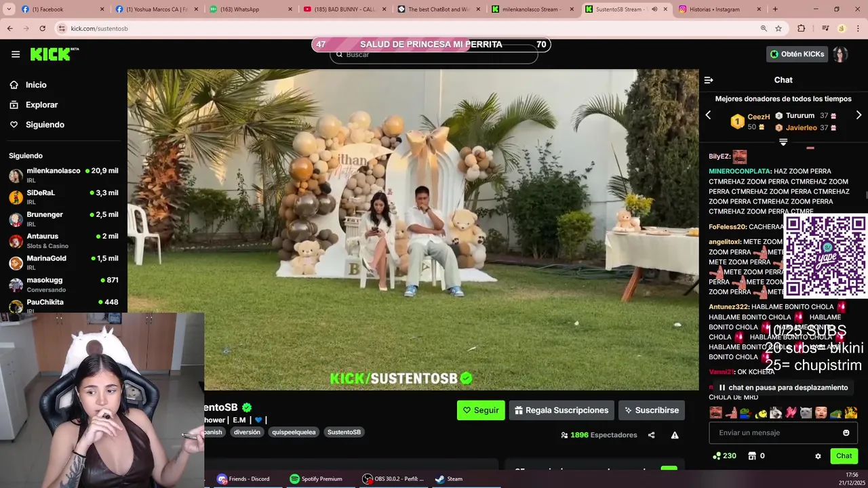Open the browser media controls icon
The image size is (868, 488).
coord(825,28)
